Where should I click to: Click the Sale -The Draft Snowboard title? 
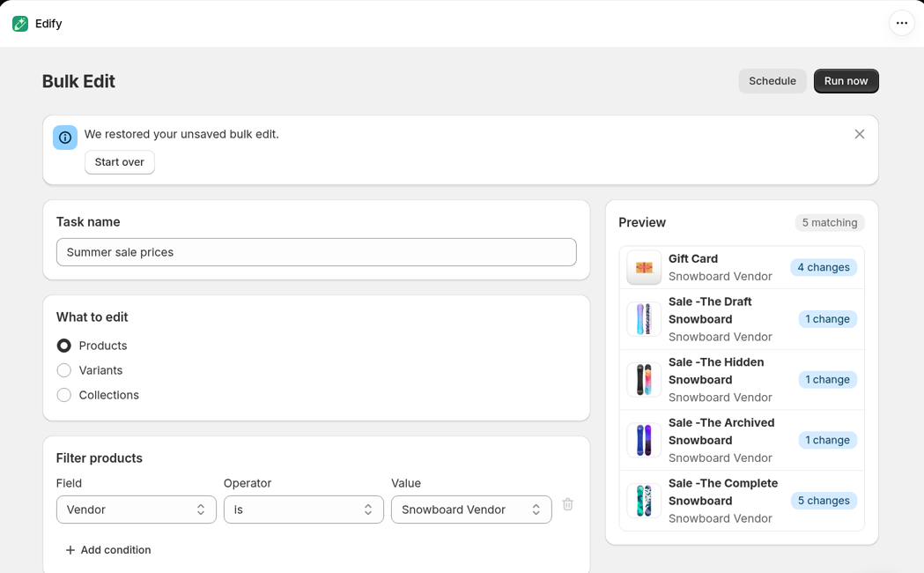[x=710, y=310]
